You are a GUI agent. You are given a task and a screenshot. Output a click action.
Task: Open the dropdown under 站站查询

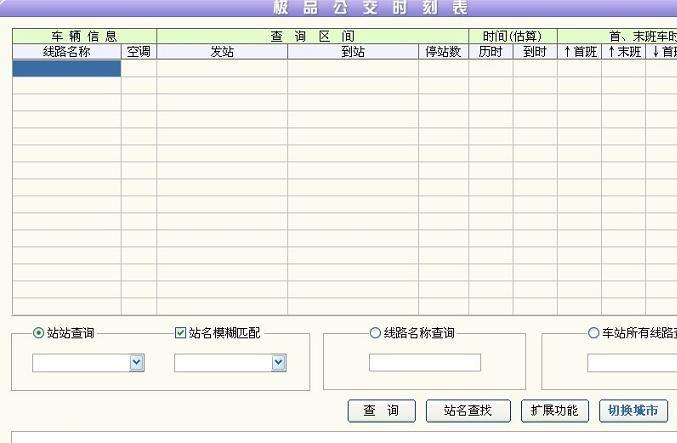pyautogui.click(x=137, y=363)
